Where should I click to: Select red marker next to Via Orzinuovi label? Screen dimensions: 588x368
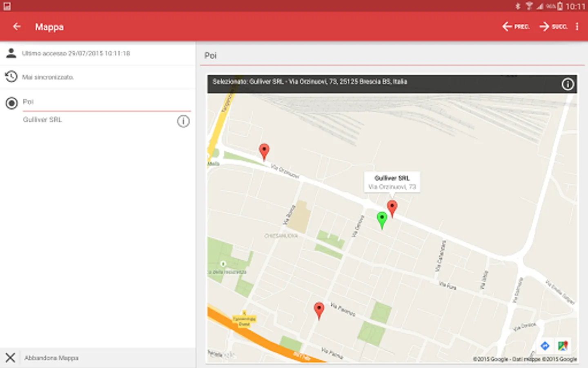click(264, 152)
